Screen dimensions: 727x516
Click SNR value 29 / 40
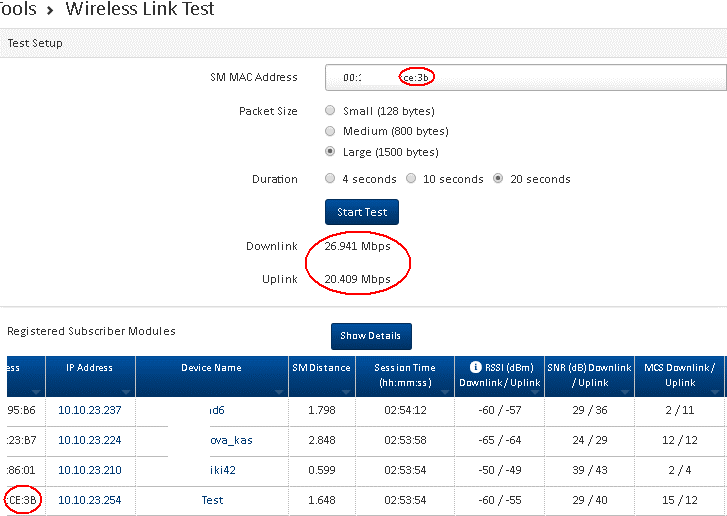point(590,500)
